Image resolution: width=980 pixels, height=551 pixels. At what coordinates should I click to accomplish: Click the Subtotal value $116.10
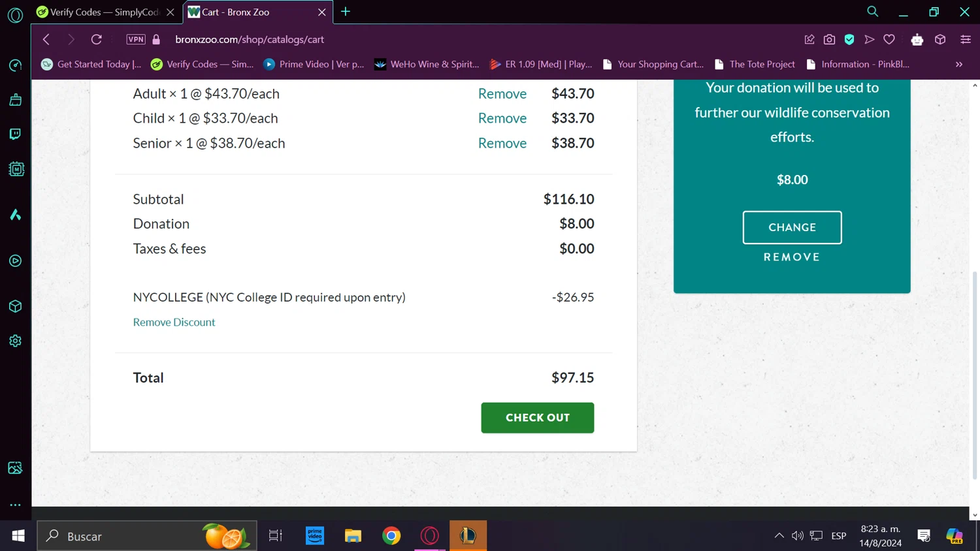pyautogui.click(x=568, y=199)
